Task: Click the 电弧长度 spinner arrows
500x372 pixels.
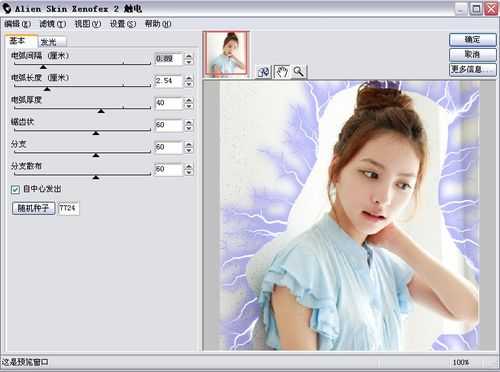Action: 189,81
